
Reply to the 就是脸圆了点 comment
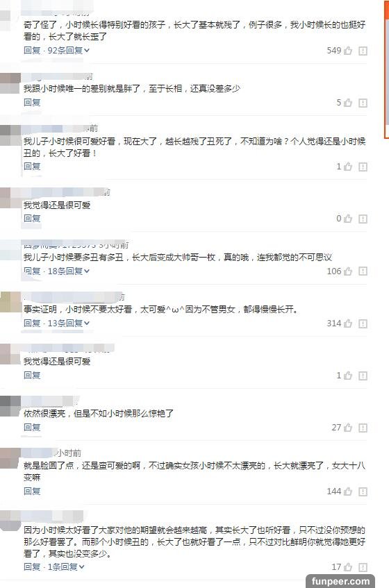32,491
